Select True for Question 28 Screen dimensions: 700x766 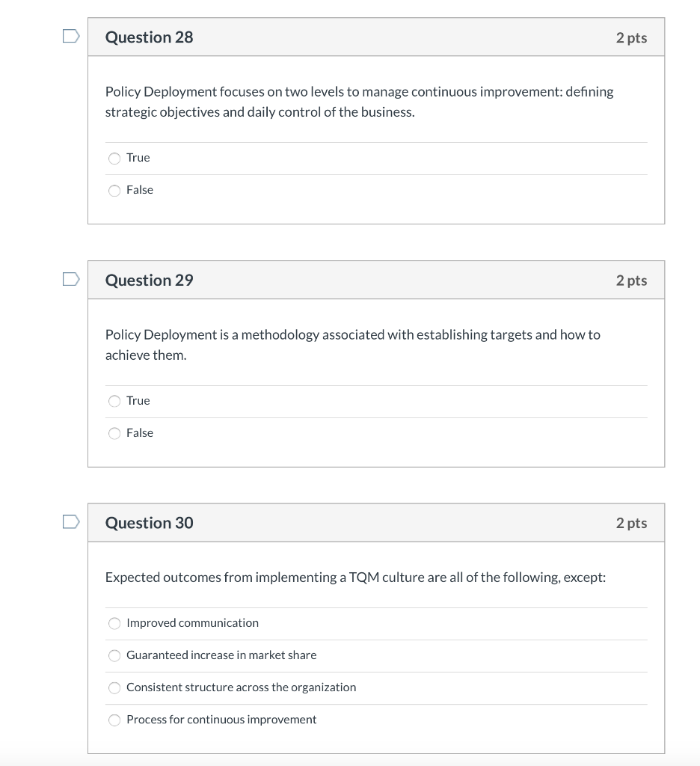[114, 158]
